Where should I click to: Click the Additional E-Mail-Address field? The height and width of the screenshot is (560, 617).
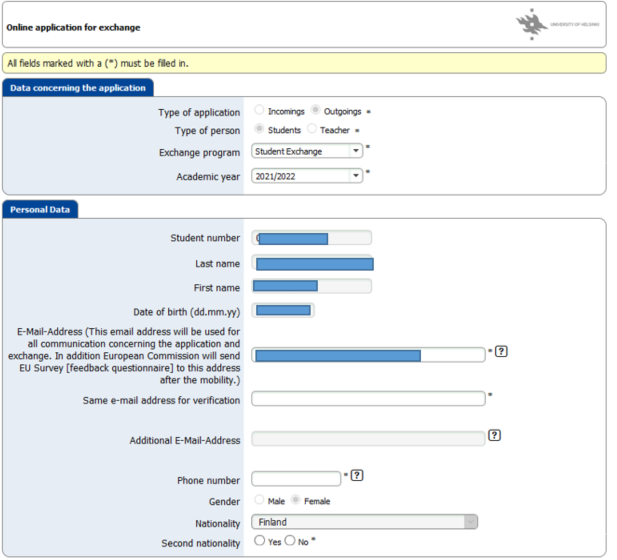[x=368, y=439]
